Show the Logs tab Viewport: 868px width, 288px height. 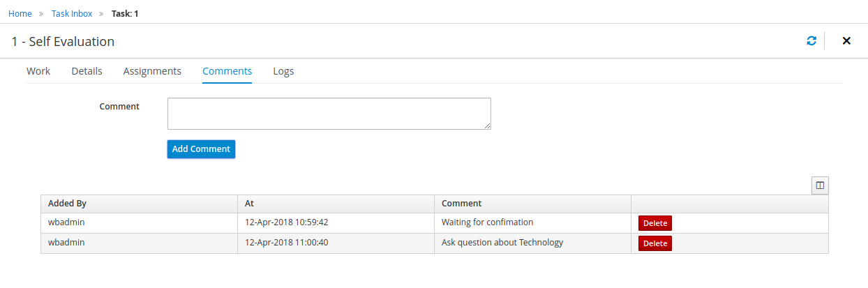pos(283,71)
